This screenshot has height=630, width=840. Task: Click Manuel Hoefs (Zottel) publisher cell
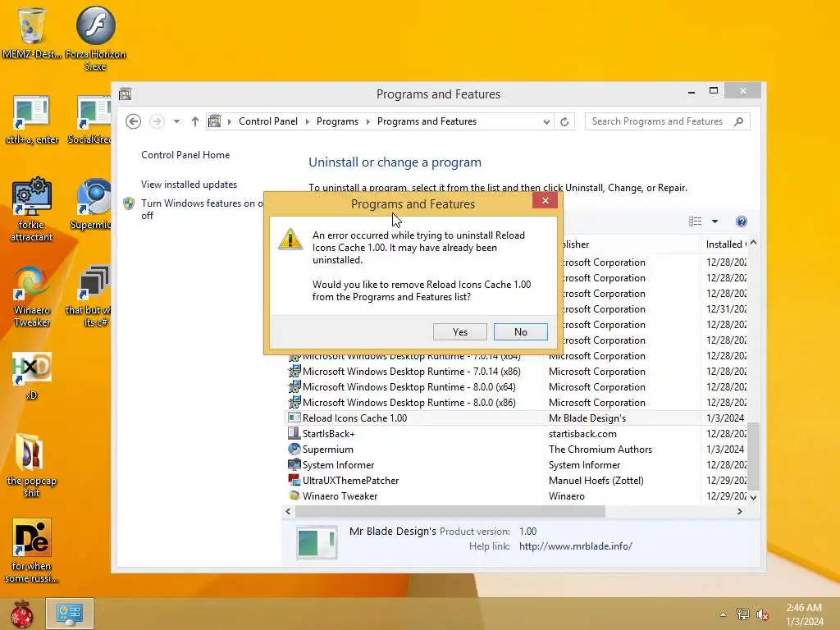(596, 480)
